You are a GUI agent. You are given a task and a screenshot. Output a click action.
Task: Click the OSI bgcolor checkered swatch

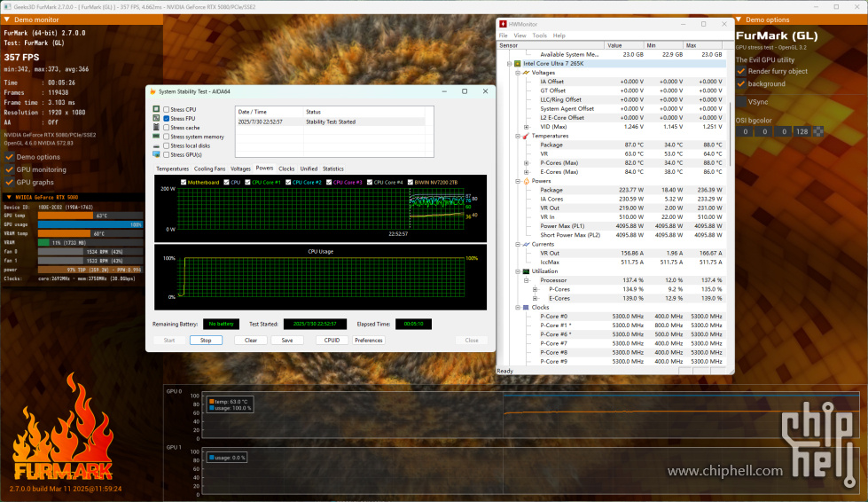pos(817,132)
